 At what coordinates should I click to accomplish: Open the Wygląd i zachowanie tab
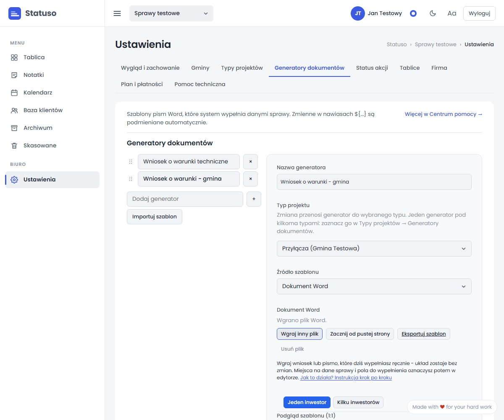pyautogui.click(x=150, y=68)
